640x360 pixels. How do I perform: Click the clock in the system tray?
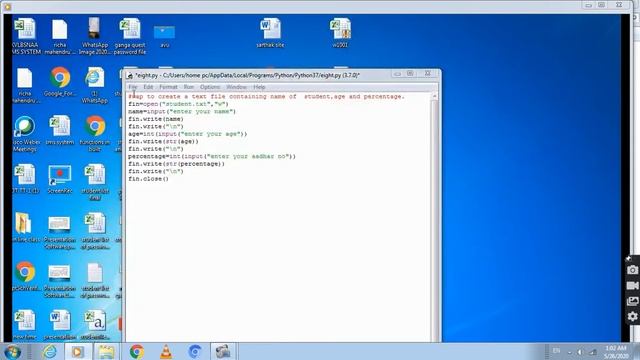coord(616,352)
